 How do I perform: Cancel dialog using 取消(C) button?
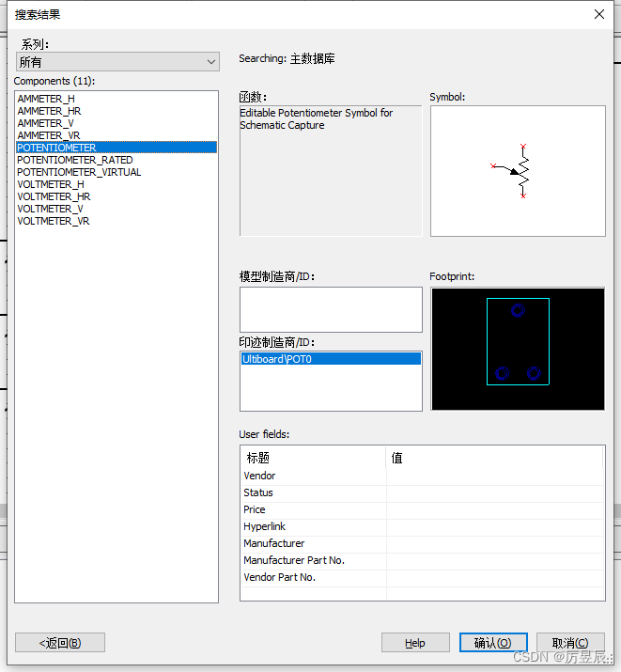[570, 643]
